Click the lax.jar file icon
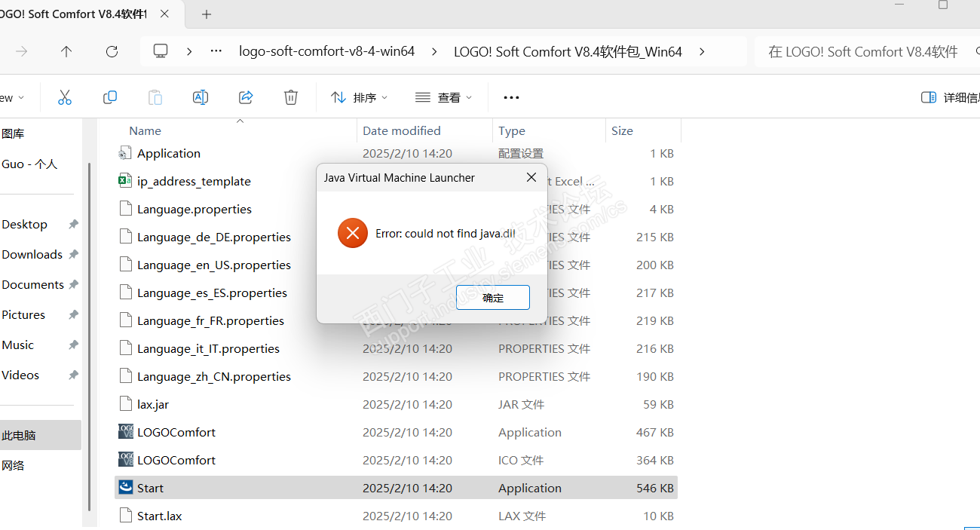980x530 pixels. tap(125, 404)
